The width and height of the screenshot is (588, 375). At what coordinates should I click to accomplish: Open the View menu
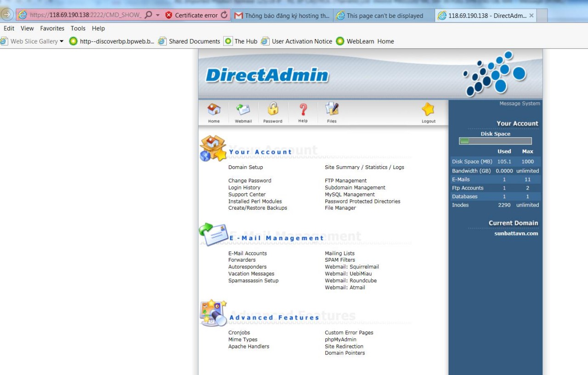27,28
